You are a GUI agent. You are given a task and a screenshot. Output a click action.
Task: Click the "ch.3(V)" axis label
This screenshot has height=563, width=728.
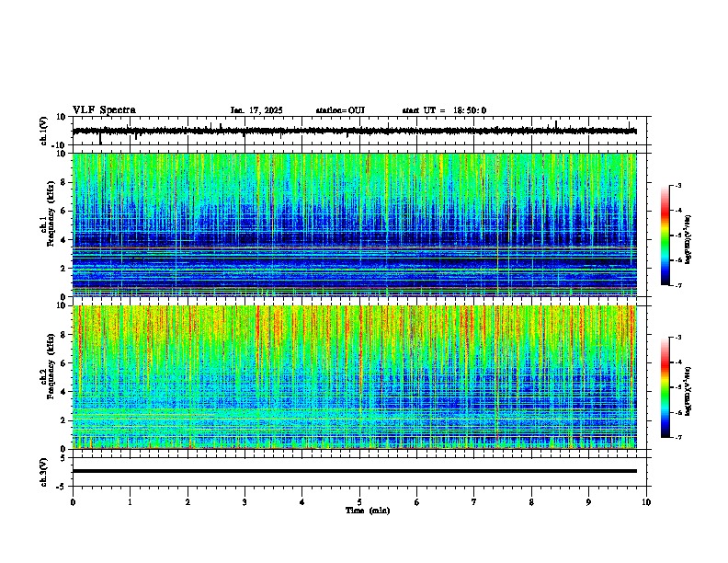pos(44,472)
